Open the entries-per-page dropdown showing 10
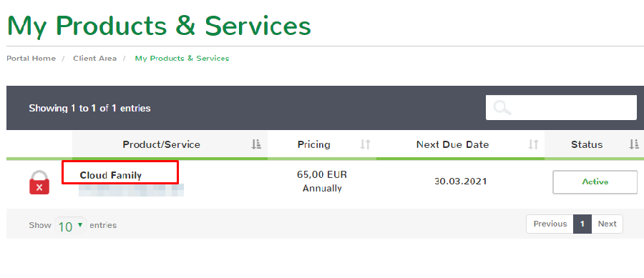This screenshot has width=644, height=278. tap(71, 226)
